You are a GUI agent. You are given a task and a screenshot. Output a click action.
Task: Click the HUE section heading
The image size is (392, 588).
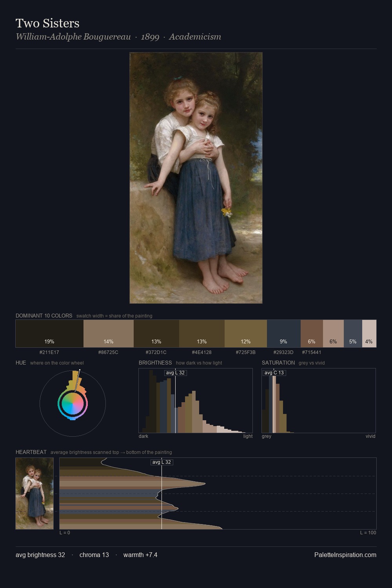[x=21, y=363]
